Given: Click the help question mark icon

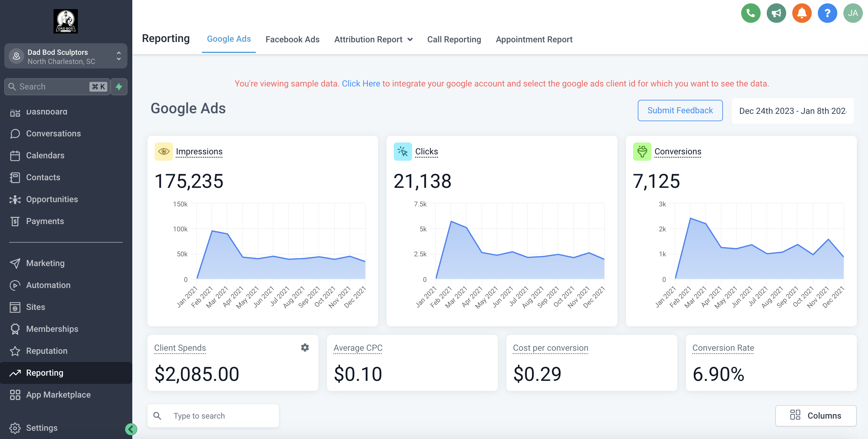Looking at the screenshot, I should tap(827, 13).
